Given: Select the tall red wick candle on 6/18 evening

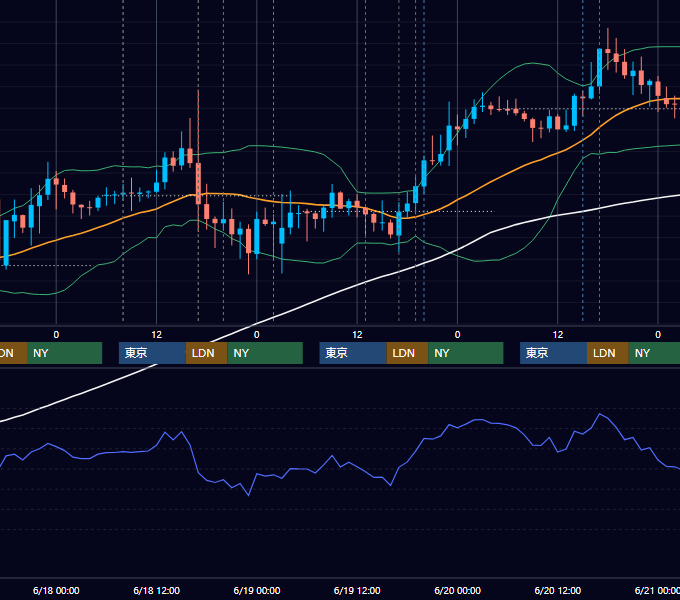Looking at the screenshot, I should pos(198,182).
